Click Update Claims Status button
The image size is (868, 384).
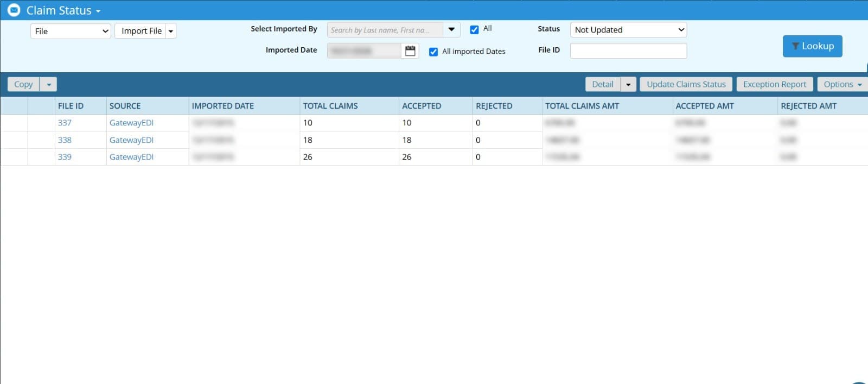click(686, 84)
